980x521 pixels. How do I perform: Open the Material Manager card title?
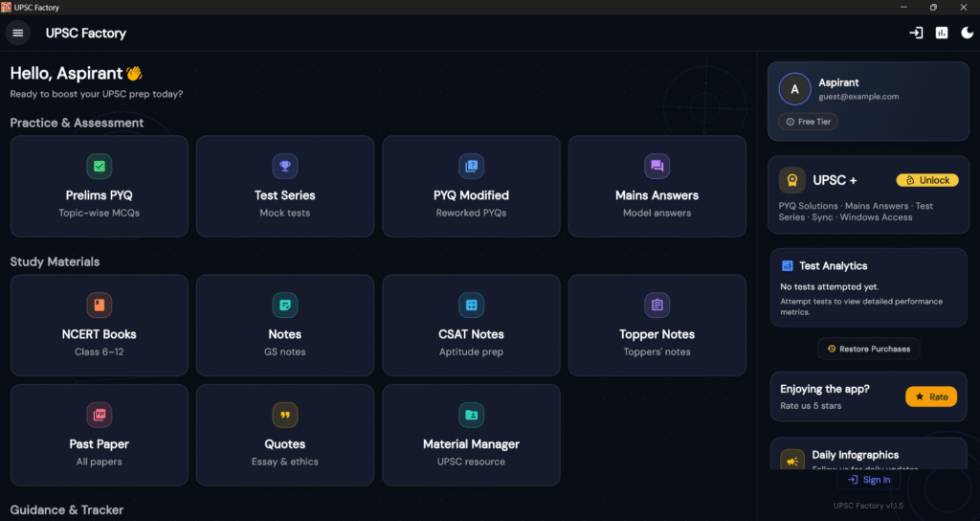tap(471, 444)
